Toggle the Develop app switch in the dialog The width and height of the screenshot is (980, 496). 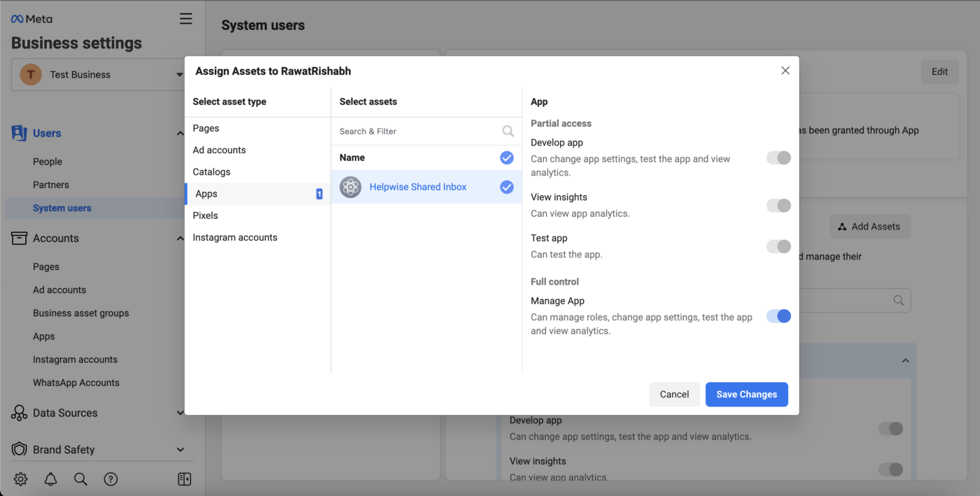[x=778, y=157]
